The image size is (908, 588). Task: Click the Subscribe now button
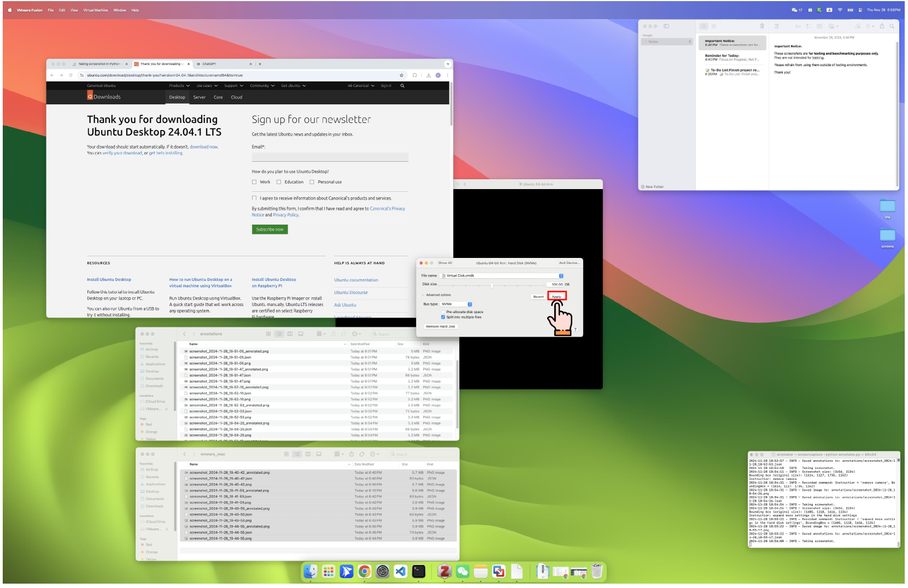(x=270, y=230)
